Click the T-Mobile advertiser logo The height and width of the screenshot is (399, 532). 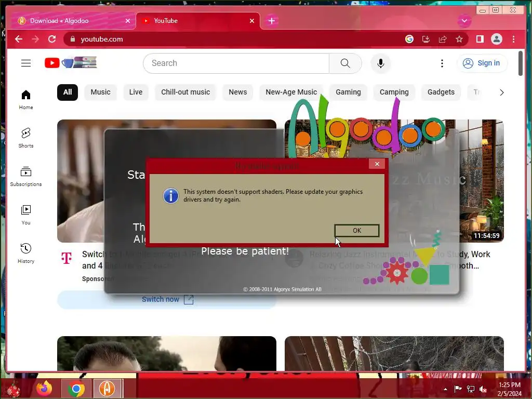[66, 258]
